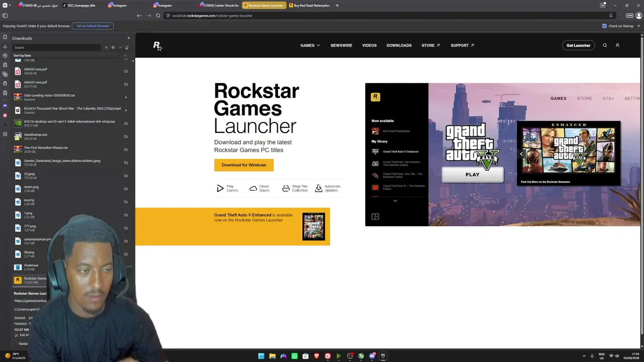
Task: Select the Downloads panel icon in sidebar
Action: [x=5, y=46]
